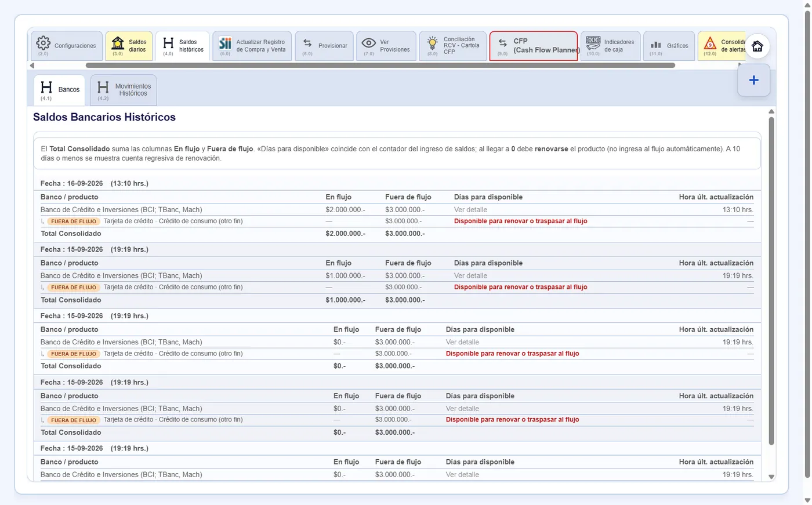Switch to the Movimientos Históricos sub-tab

[x=124, y=90]
